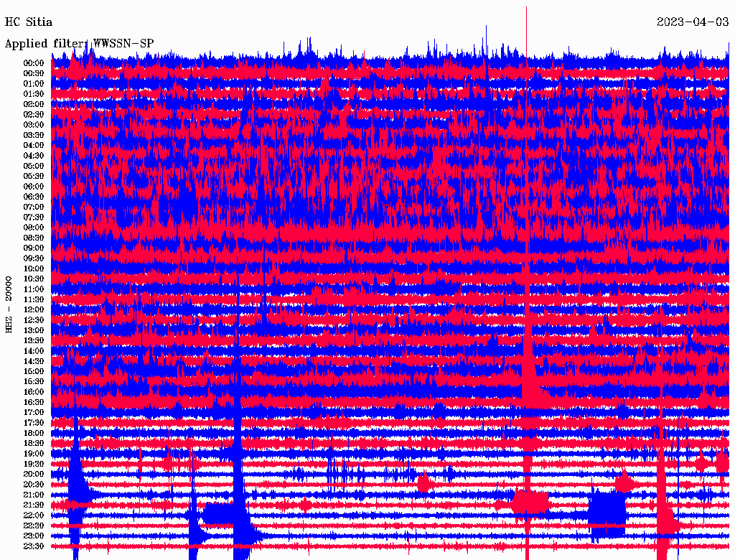The width and height of the screenshot is (735, 560).
Task: Click the 16:00 time row label
Action: click(x=34, y=392)
